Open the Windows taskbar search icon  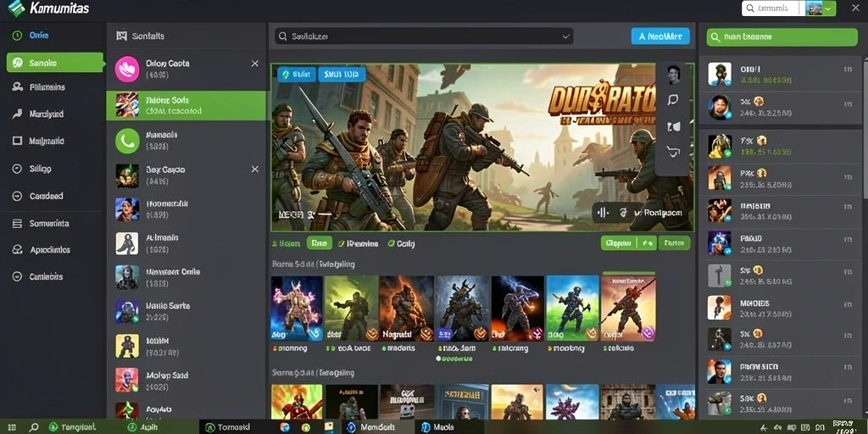(x=34, y=427)
